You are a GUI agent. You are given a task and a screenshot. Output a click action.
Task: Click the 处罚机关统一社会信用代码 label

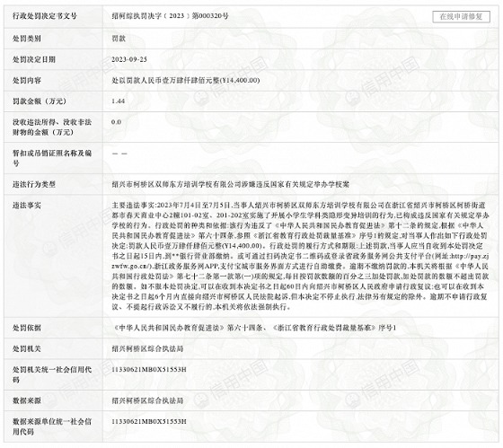pos(52,374)
